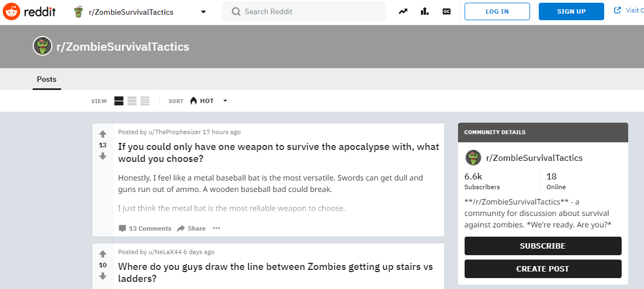Click the subreddit icon in the top selector

(78, 12)
